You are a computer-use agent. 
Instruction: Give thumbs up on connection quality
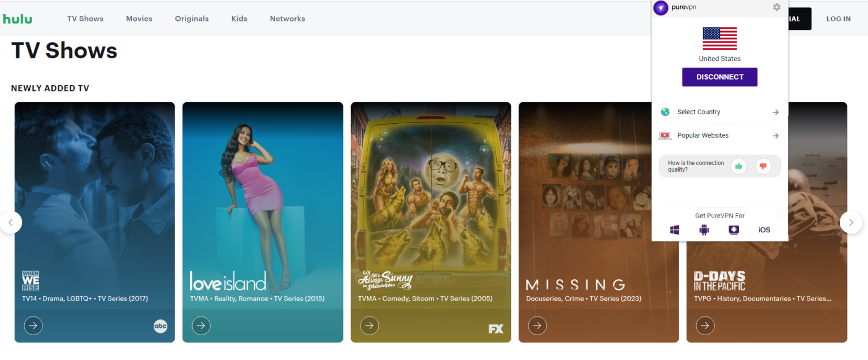coord(739,166)
